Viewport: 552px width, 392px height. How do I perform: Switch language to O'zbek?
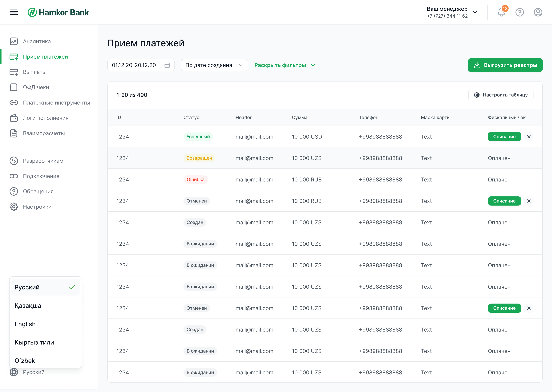tap(25, 361)
